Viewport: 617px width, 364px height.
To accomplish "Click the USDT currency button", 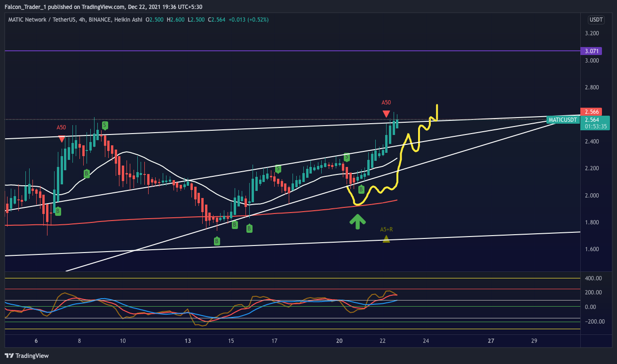I will pyautogui.click(x=596, y=20).
